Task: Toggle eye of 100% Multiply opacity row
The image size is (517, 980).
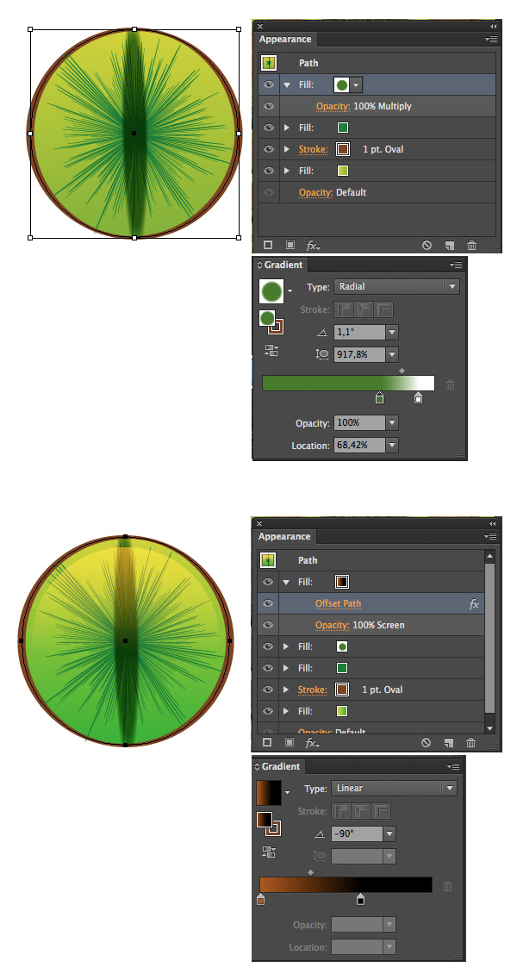Action: click(269, 106)
